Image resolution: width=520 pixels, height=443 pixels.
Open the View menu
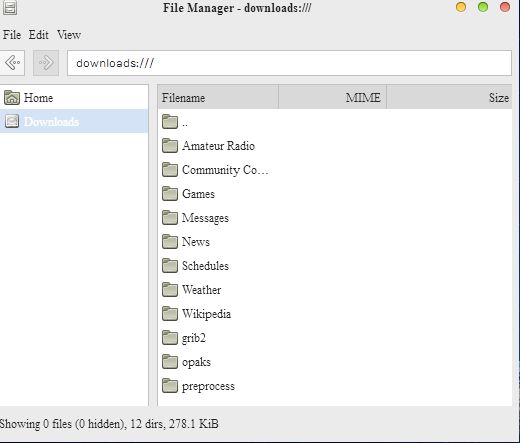(69, 35)
